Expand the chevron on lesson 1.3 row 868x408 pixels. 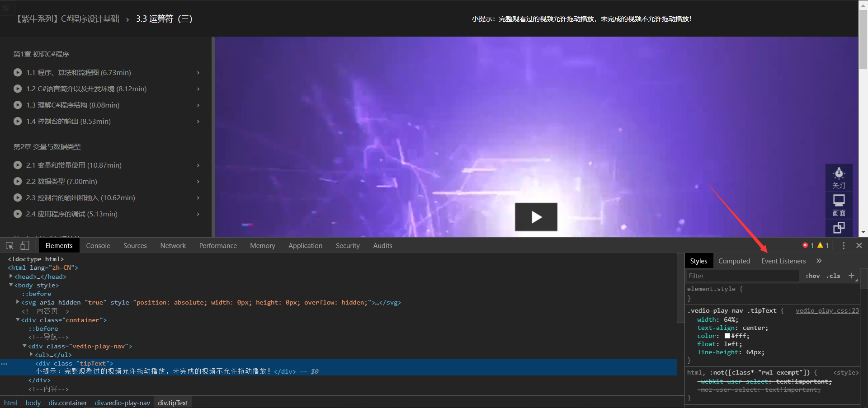[198, 105]
